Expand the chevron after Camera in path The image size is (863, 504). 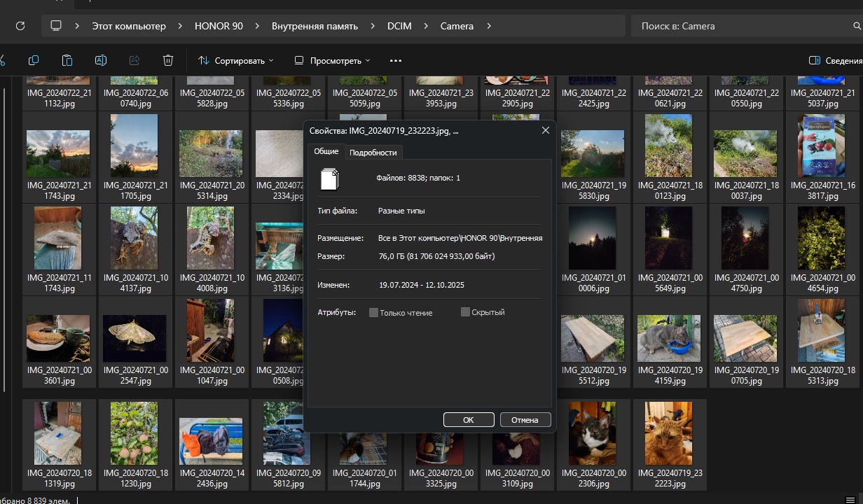click(489, 26)
